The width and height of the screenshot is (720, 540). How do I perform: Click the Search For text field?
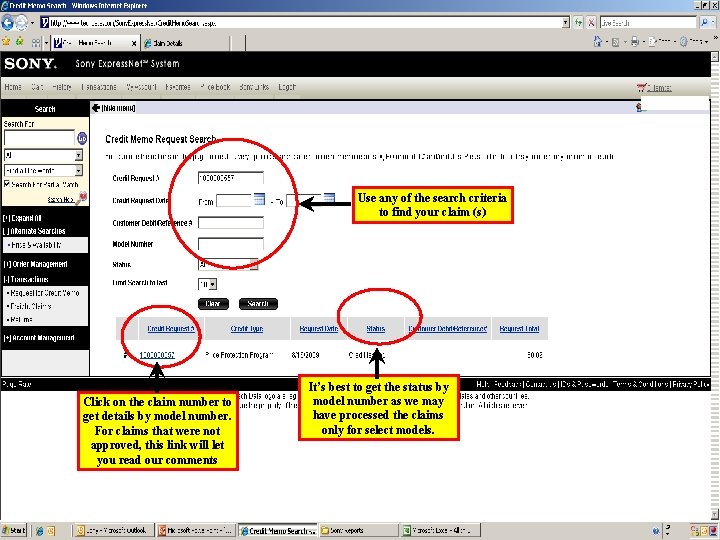click(x=39, y=138)
